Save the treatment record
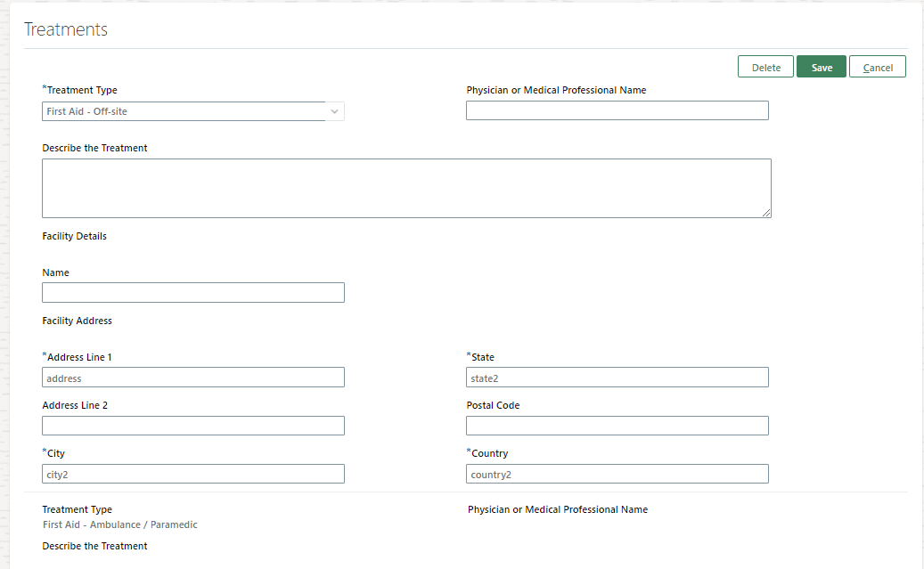The image size is (924, 569). click(821, 67)
